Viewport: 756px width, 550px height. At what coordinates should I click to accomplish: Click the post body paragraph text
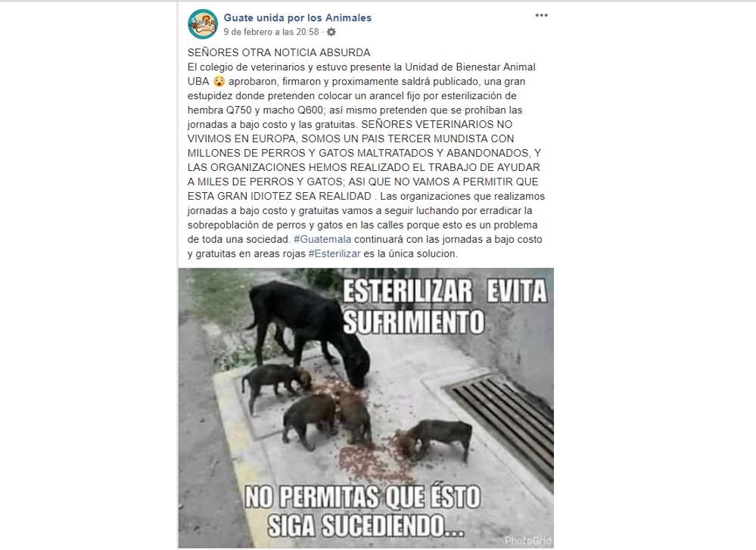[366, 160]
